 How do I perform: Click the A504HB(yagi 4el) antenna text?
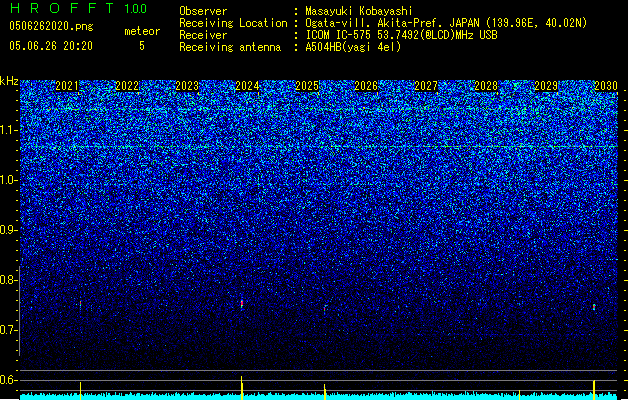(x=353, y=47)
